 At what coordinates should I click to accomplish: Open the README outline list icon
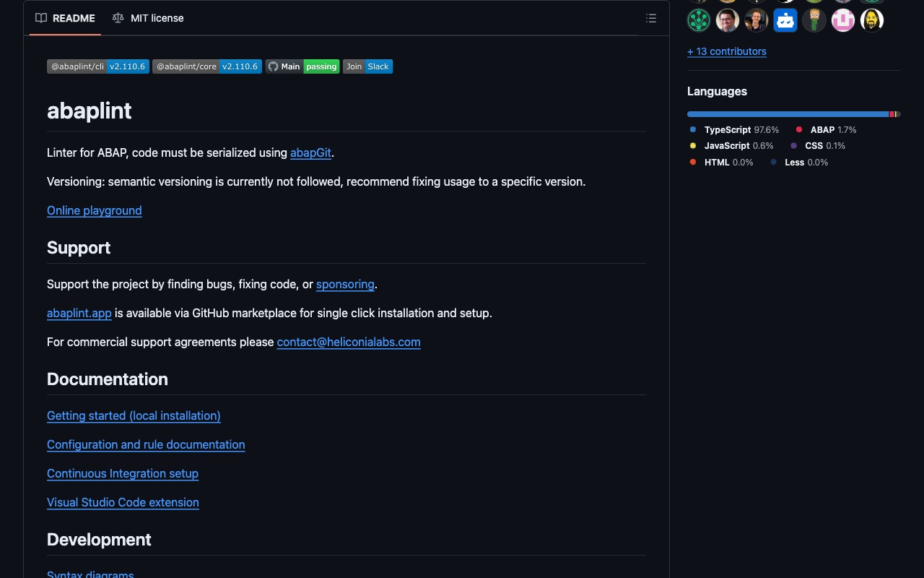tap(651, 18)
